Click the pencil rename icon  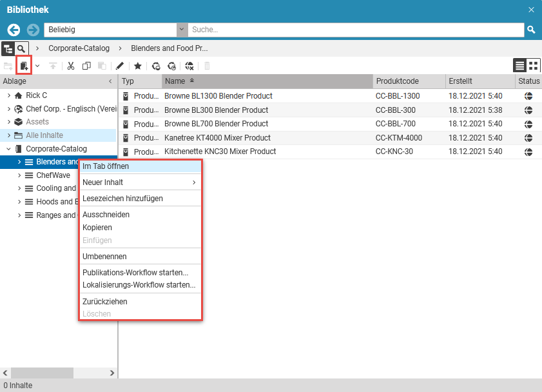[120, 66]
